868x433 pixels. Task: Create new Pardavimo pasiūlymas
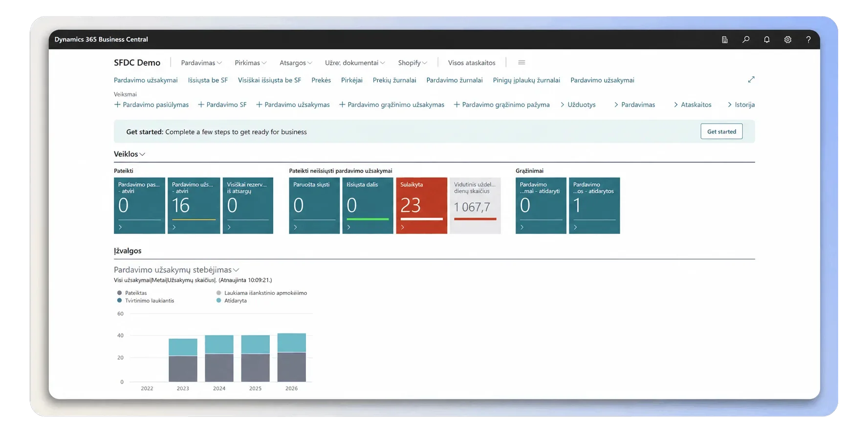pyautogui.click(x=152, y=105)
